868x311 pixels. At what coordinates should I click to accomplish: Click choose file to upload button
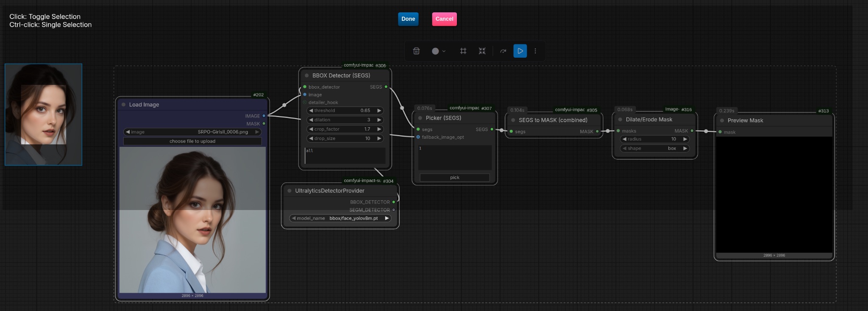192,141
